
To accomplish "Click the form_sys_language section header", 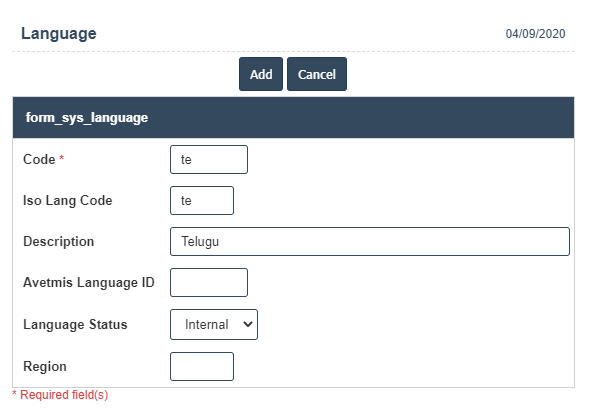I will point(293,118).
